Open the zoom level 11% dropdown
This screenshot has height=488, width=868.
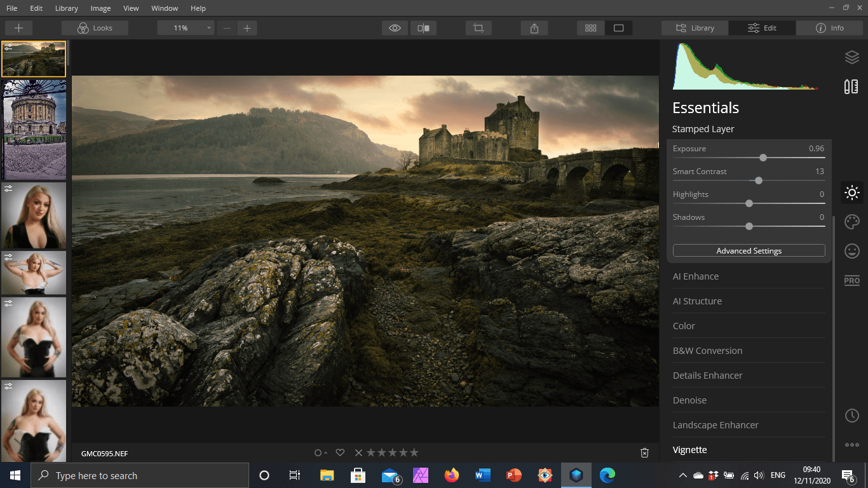click(186, 28)
